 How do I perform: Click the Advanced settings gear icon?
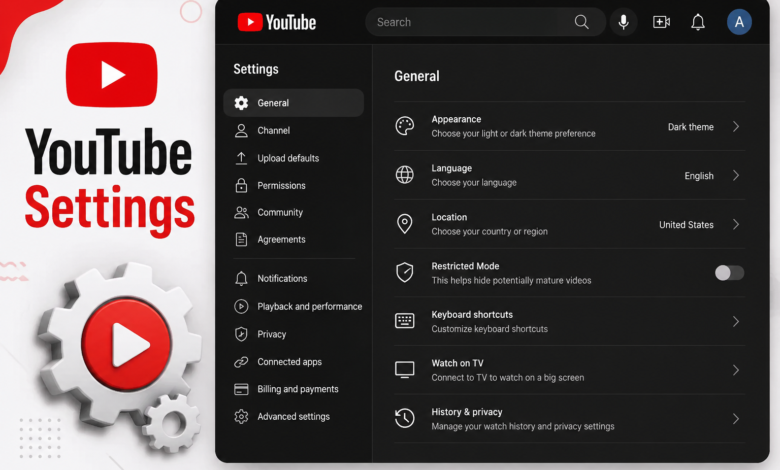241,416
